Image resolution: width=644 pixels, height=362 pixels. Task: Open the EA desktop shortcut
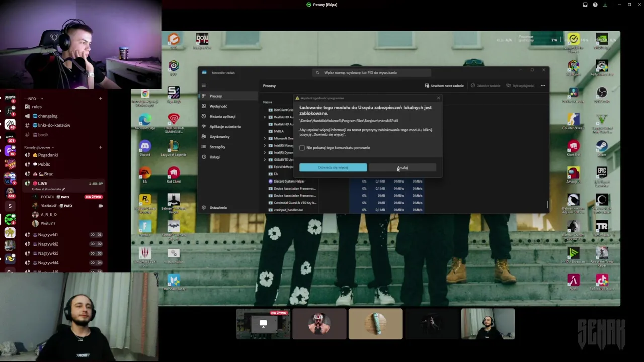point(145,174)
